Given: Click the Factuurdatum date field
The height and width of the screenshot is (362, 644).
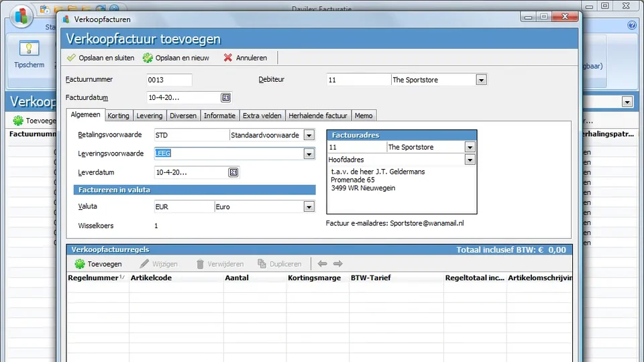Looking at the screenshot, I should (184, 98).
